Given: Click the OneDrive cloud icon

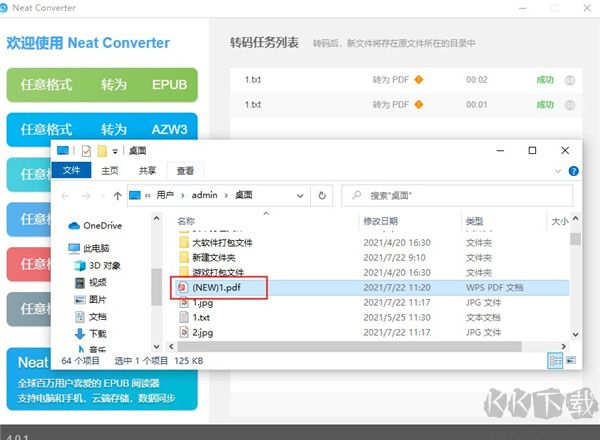Looking at the screenshot, I should [x=74, y=226].
